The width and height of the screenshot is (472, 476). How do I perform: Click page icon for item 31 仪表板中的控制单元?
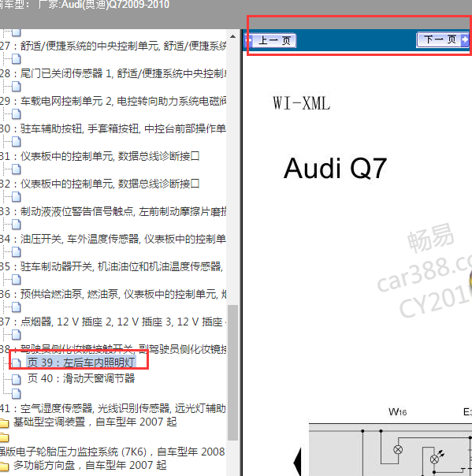point(16,142)
